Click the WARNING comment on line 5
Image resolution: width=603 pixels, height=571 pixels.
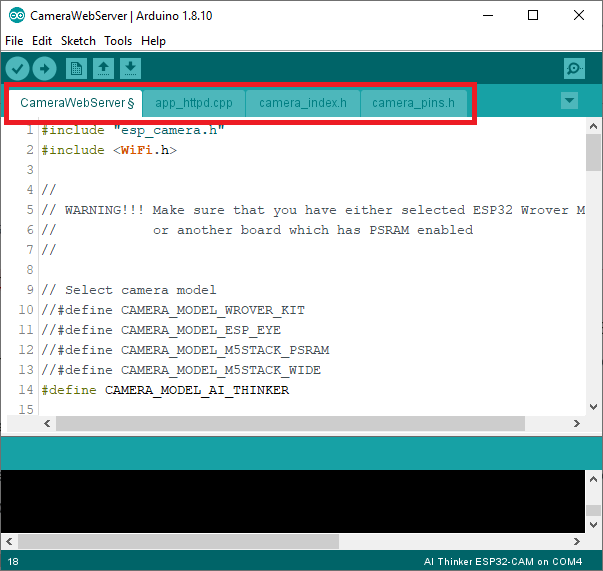point(313,210)
